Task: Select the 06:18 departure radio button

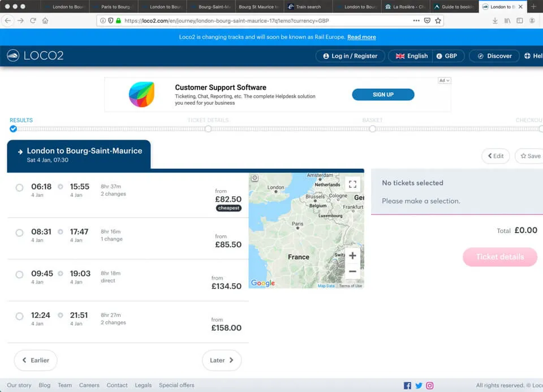Action: [19, 188]
